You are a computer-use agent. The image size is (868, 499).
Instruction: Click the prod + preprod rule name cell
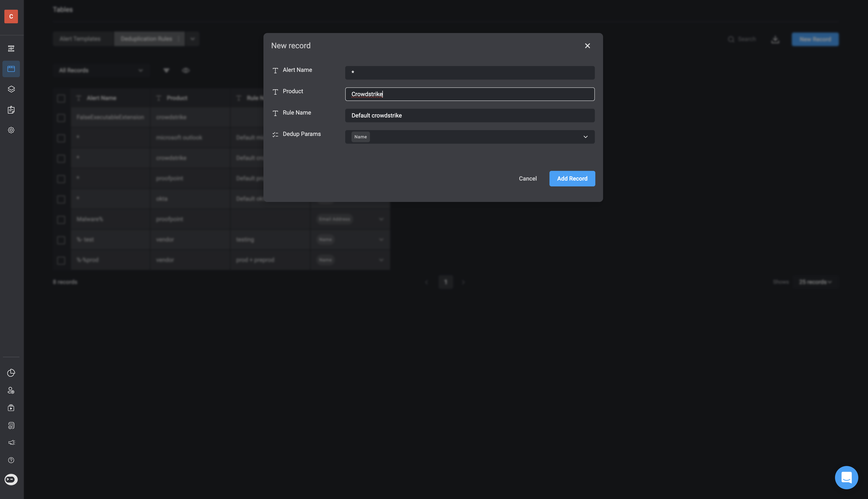[270, 260]
